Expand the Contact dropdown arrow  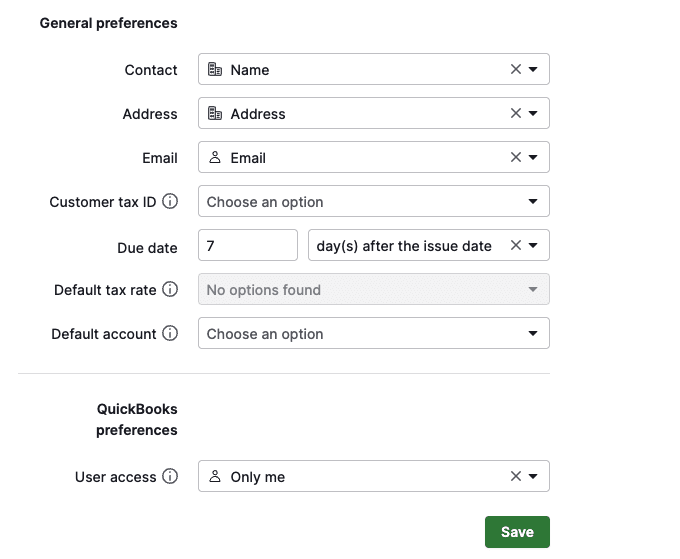(x=533, y=69)
